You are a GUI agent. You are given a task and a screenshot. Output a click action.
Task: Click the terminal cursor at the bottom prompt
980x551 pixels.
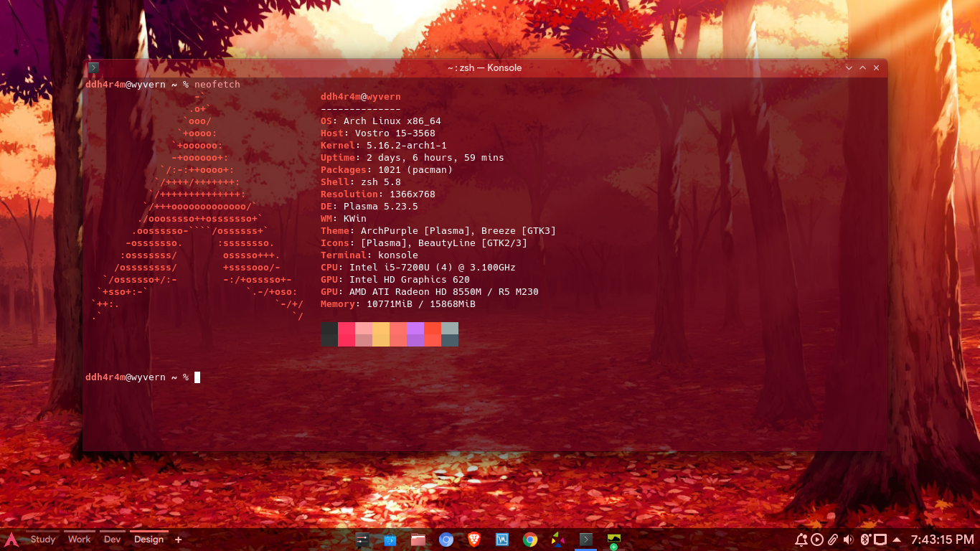[x=197, y=377]
